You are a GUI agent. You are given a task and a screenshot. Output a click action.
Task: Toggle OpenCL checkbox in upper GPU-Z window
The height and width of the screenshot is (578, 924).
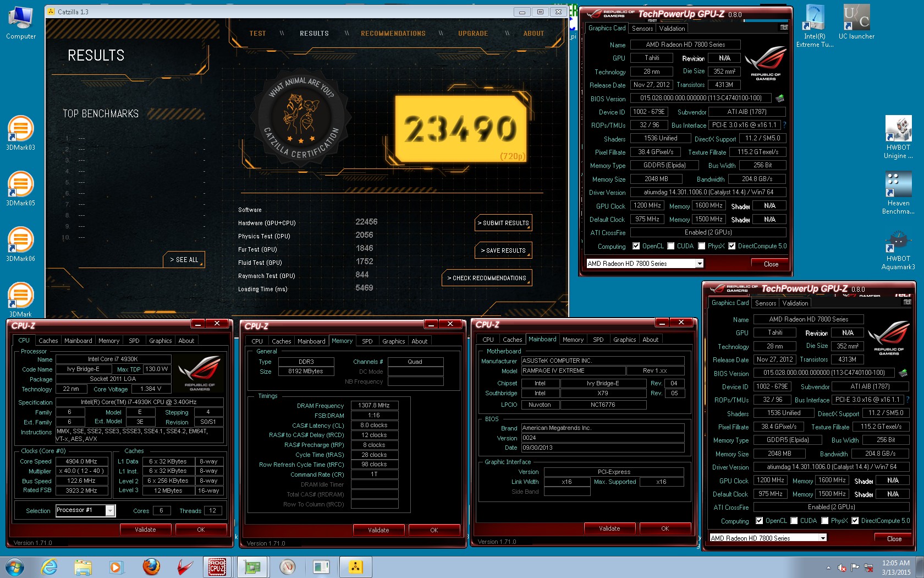click(636, 246)
